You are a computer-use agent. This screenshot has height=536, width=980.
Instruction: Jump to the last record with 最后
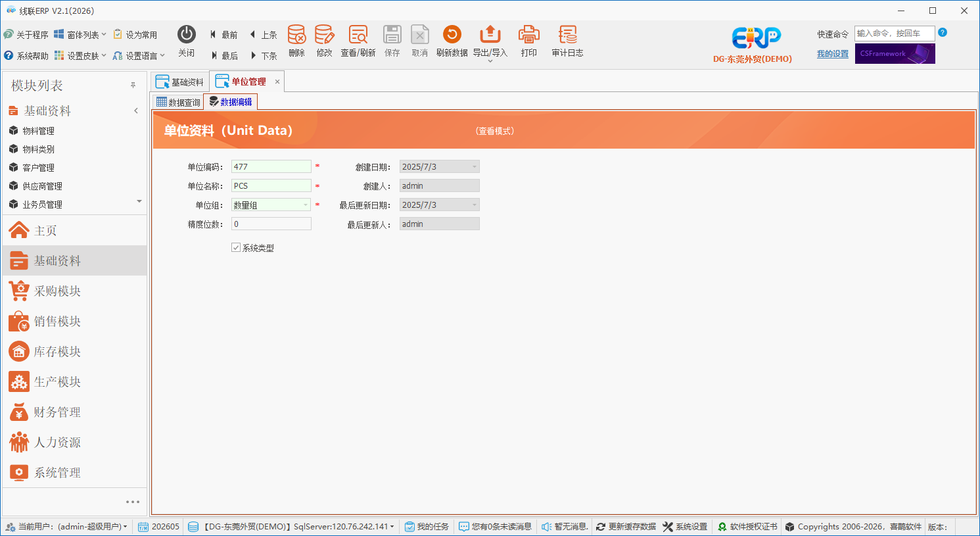(224, 56)
